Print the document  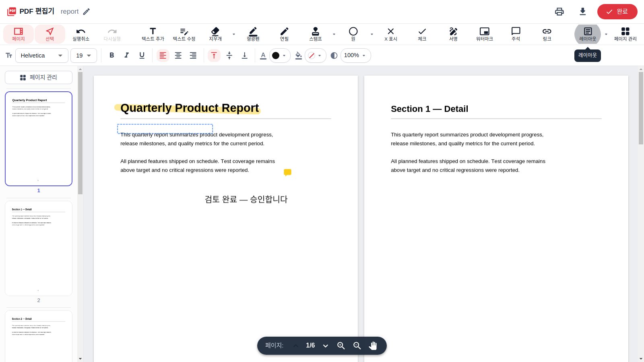coord(559,12)
